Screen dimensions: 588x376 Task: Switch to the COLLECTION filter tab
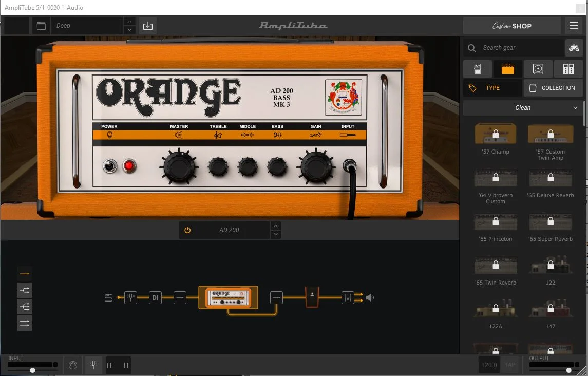click(x=553, y=88)
